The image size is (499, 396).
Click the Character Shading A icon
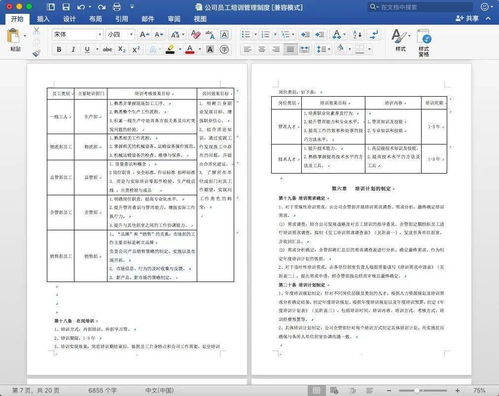pos(210,49)
